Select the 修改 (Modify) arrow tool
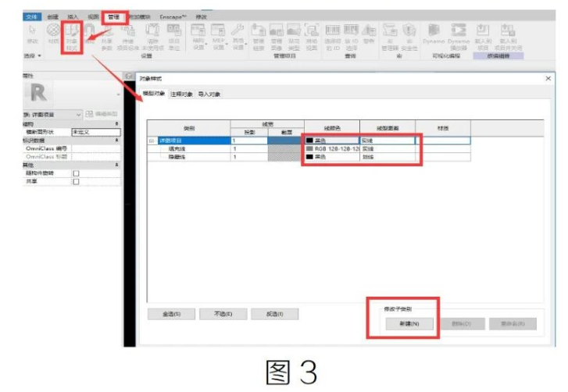Viewport: 568px width, 392px height. tap(32, 34)
